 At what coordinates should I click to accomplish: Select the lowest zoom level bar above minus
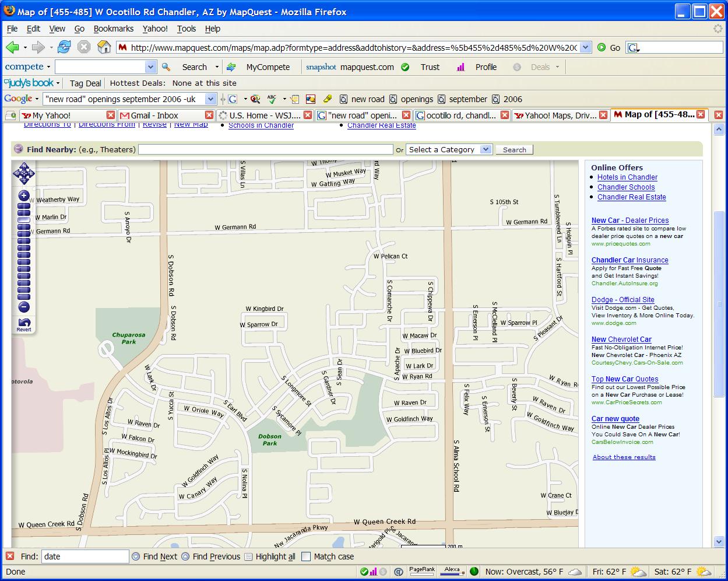click(24, 296)
